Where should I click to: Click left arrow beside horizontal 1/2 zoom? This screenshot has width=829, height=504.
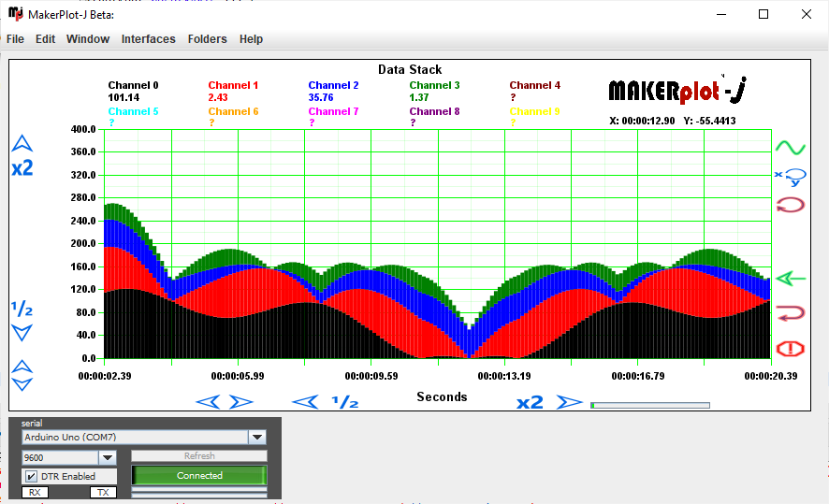pos(306,402)
